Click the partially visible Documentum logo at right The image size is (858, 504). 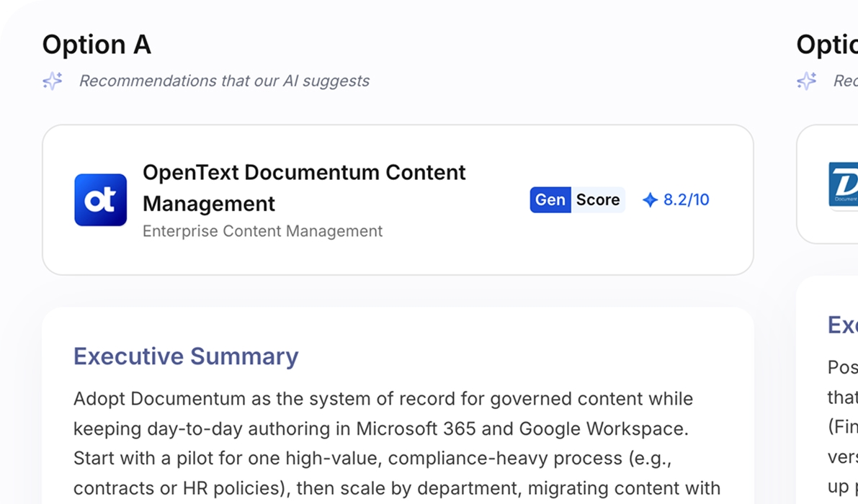pos(843,184)
